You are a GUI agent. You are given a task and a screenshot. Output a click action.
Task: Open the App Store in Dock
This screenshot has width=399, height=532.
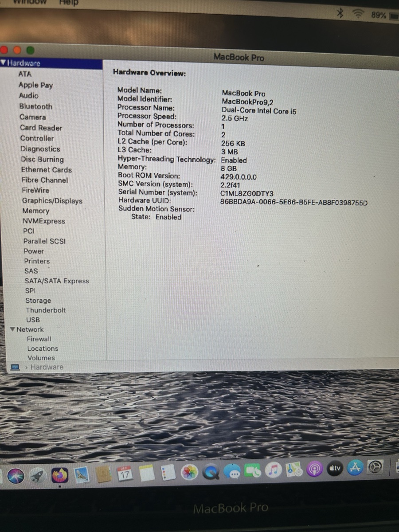(355, 467)
